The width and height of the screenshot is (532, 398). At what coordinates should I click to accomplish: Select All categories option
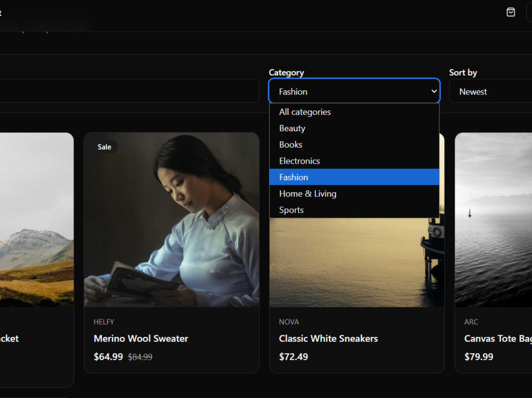354,112
